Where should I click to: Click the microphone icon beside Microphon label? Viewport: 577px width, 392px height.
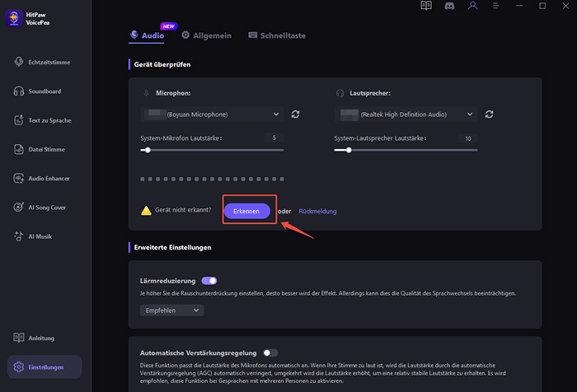pos(146,93)
